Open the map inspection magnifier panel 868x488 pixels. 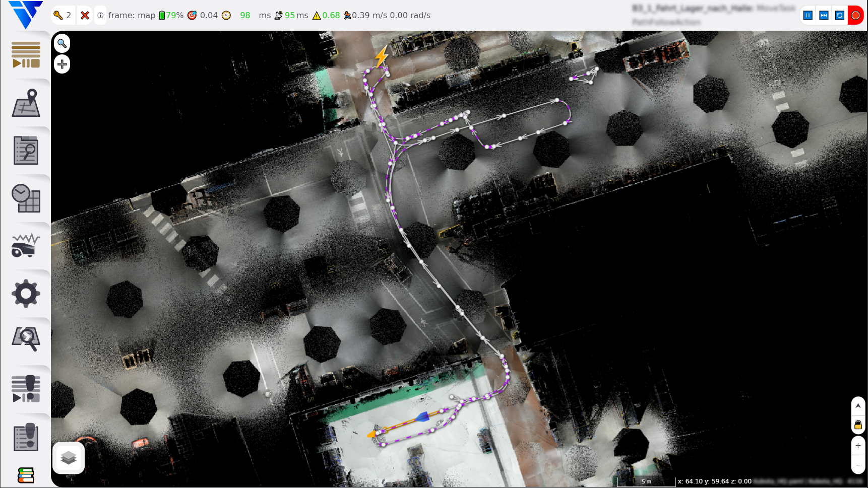pos(26,339)
